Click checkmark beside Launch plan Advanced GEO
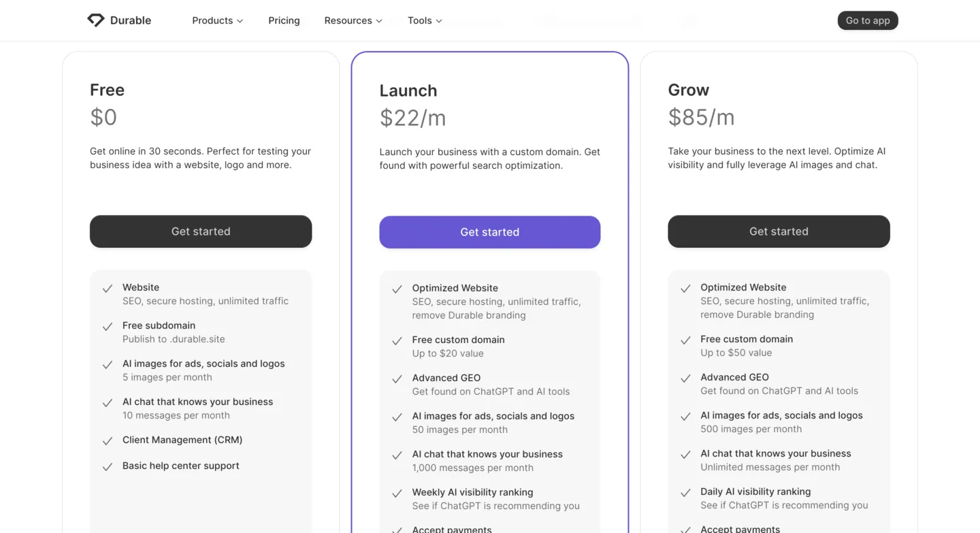980x533 pixels. click(x=397, y=379)
